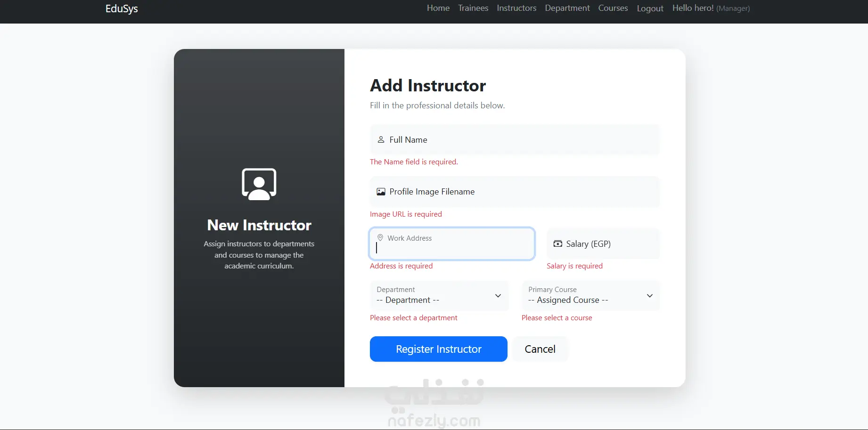Viewport: 868px width, 430px height.
Task: Click "Please select a department" message
Action: (x=413, y=318)
